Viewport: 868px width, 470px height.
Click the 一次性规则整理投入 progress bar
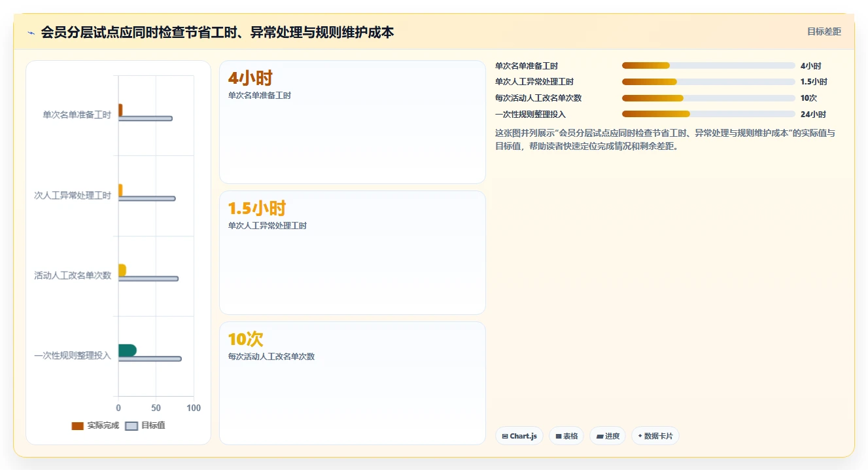[x=708, y=114]
